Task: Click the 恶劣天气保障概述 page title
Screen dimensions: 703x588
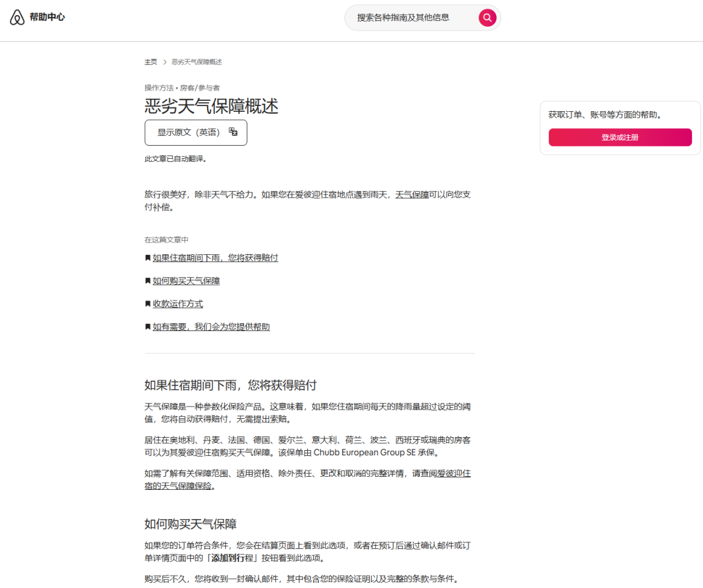Action: (211, 106)
